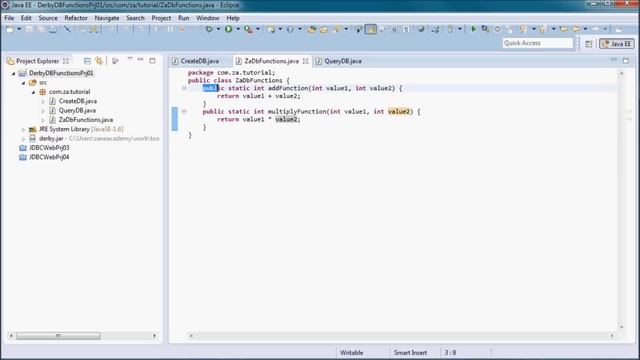Maximize the Project Explorer panel
The height and width of the screenshot is (360, 640).
pos(152,60)
